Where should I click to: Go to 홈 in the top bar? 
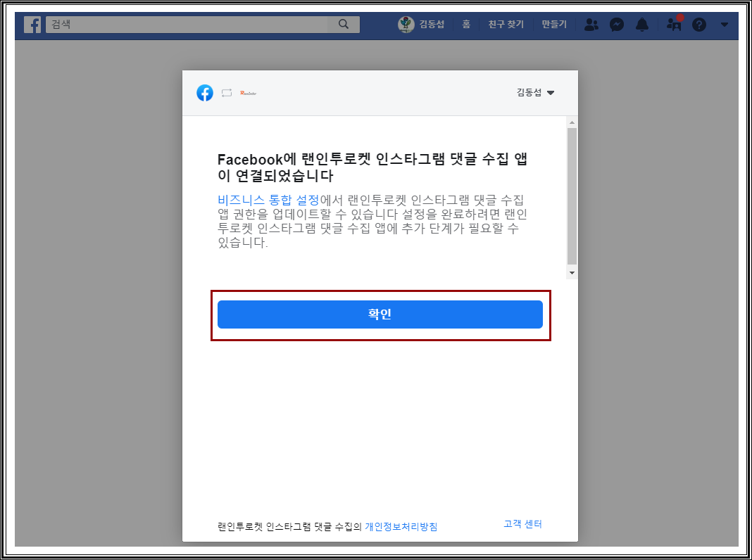[466, 25]
